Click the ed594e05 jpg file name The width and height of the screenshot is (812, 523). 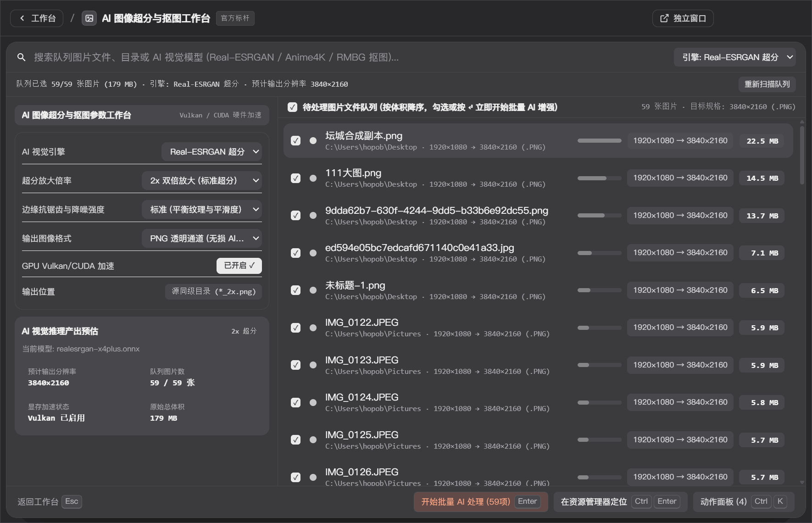click(420, 248)
